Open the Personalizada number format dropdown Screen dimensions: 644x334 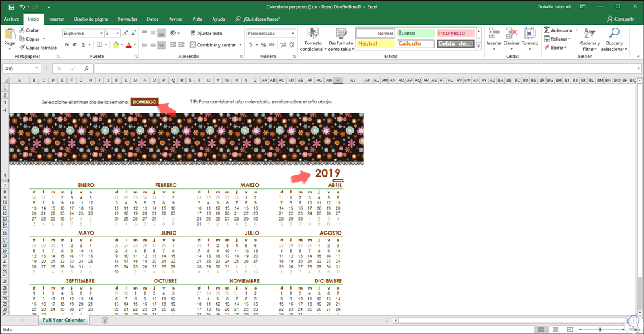pos(293,34)
